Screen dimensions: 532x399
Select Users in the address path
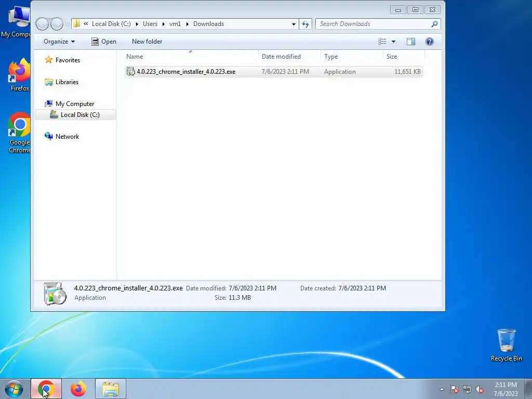tap(150, 24)
